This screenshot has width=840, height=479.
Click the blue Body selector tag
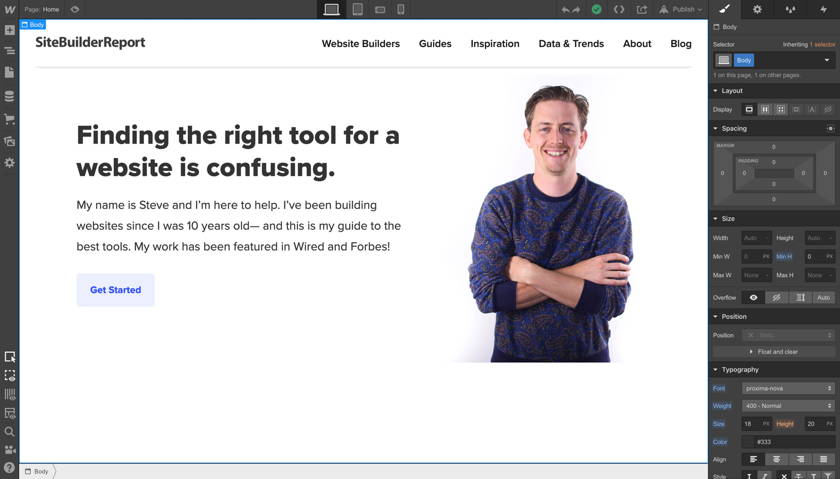(x=744, y=60)
